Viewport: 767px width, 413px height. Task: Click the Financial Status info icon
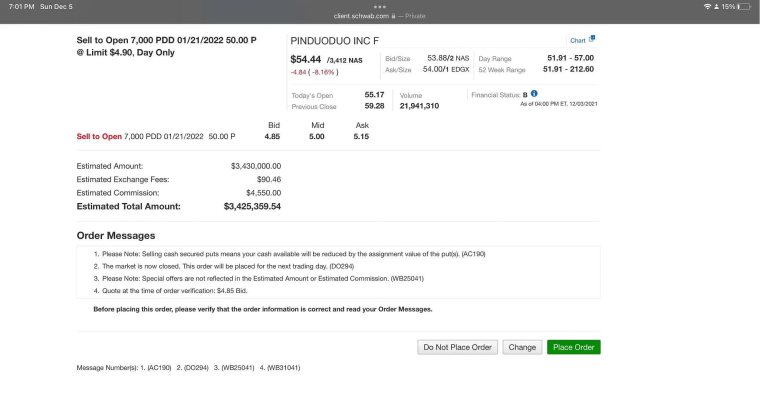click(534, 93)
